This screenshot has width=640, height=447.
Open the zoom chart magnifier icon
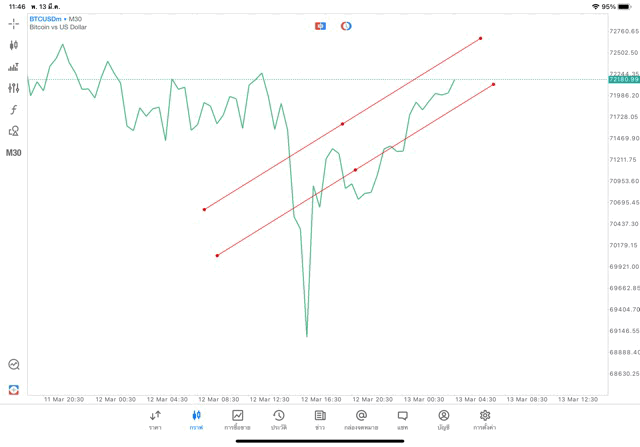(14, 364)
